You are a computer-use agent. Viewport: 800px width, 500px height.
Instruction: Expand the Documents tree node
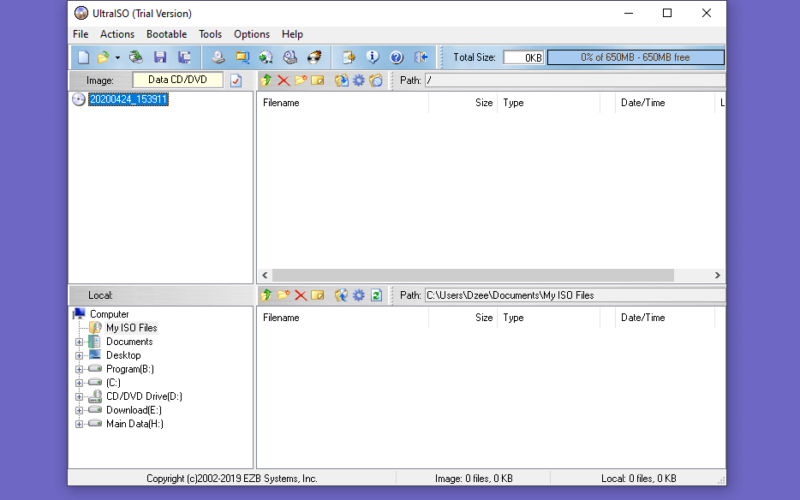tap(79, 342)
